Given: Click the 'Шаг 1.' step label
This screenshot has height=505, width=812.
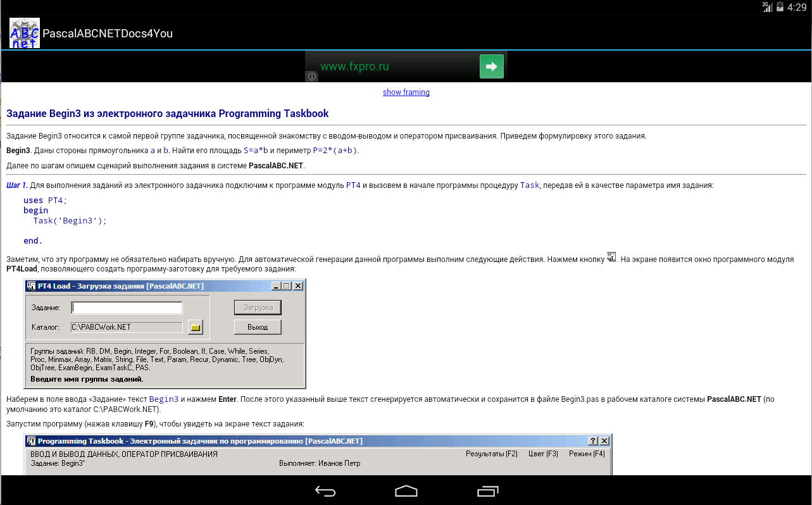Looking at the screenshot, I should click(16, 185).
